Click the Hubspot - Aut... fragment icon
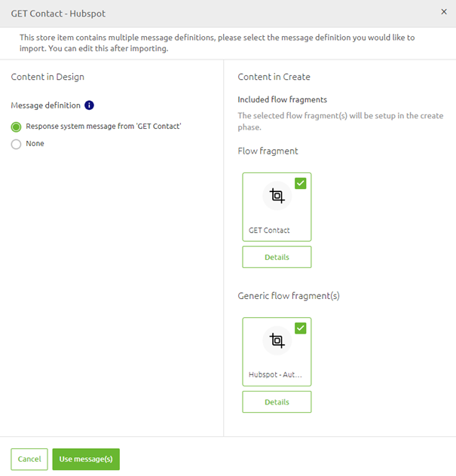 pos(277,340)
